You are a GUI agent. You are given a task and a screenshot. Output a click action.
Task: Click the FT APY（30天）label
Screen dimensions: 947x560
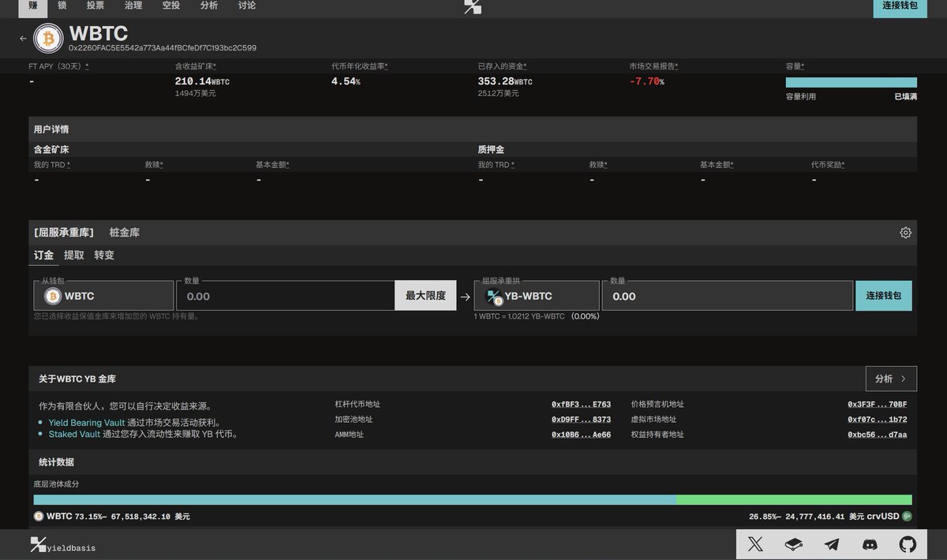[58, 66]
